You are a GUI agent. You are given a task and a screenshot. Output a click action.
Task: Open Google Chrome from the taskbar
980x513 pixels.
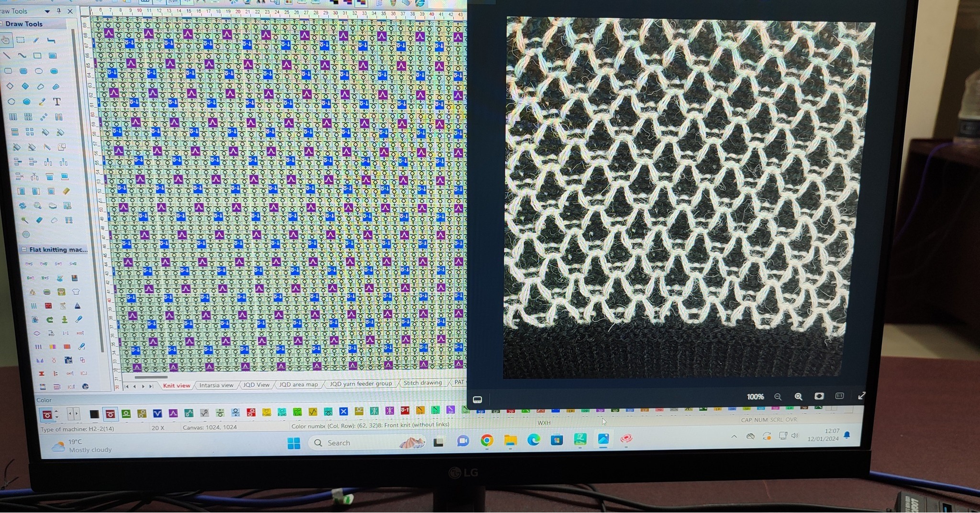click(486, 441)
